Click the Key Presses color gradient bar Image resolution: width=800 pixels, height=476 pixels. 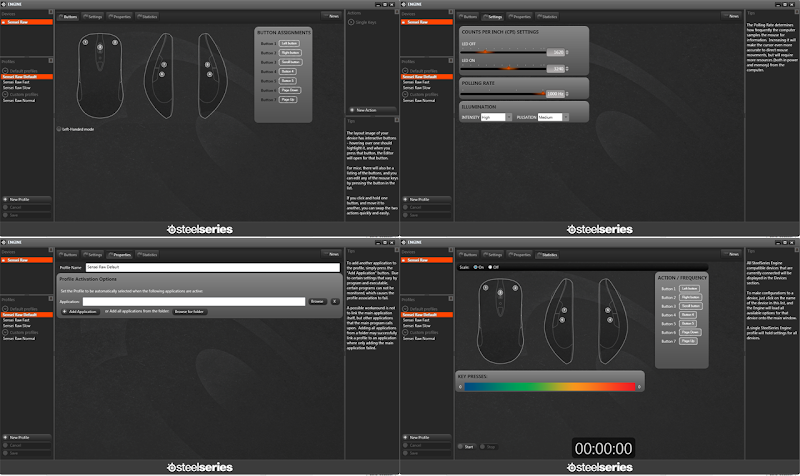click(549, 387)
